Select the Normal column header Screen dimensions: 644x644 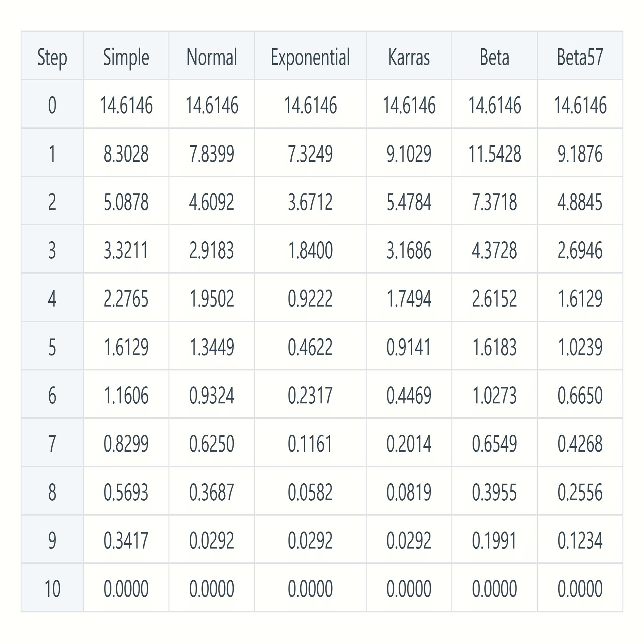[x=212, y=57]
